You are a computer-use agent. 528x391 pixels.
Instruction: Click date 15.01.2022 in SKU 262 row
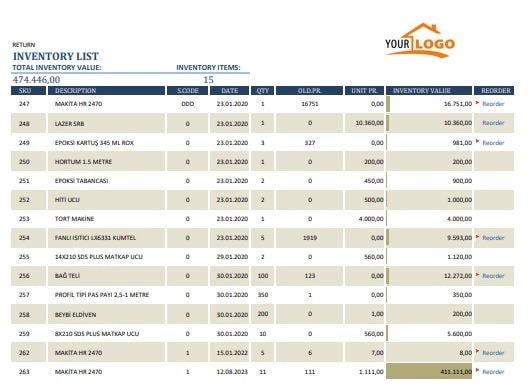[x=232, y=353]
